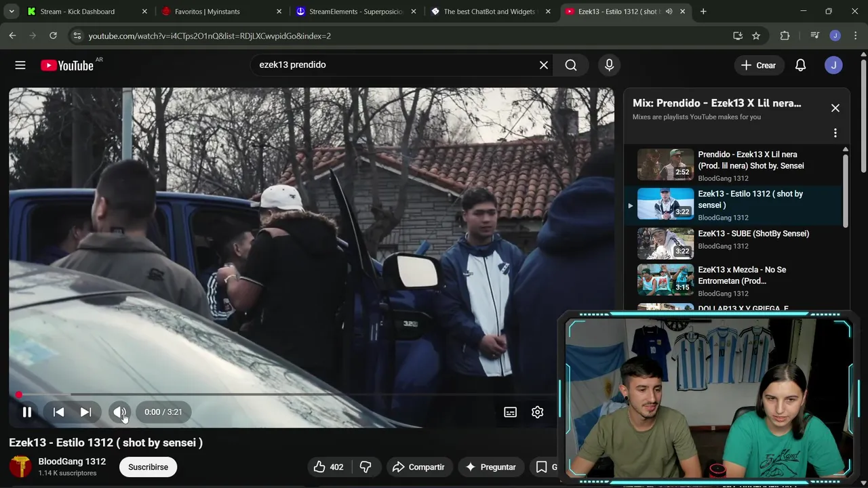
Task: Skip to the next video in playlist
Action: point(85,412)
